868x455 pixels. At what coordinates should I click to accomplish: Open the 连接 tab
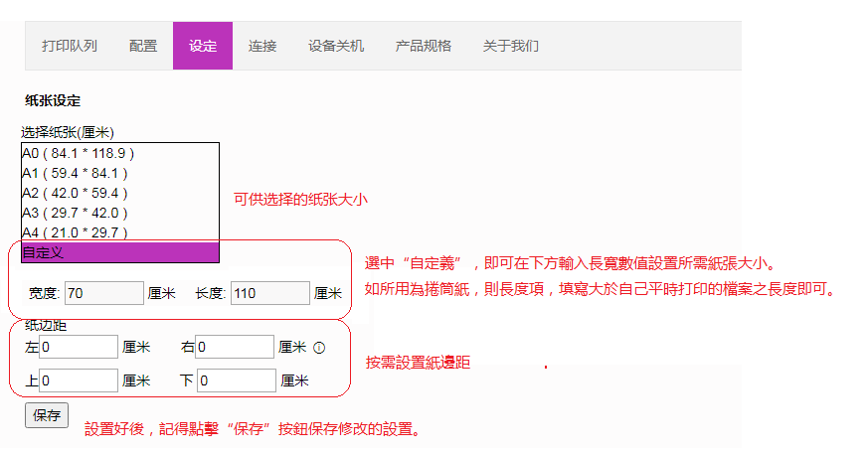click(262, 46)
